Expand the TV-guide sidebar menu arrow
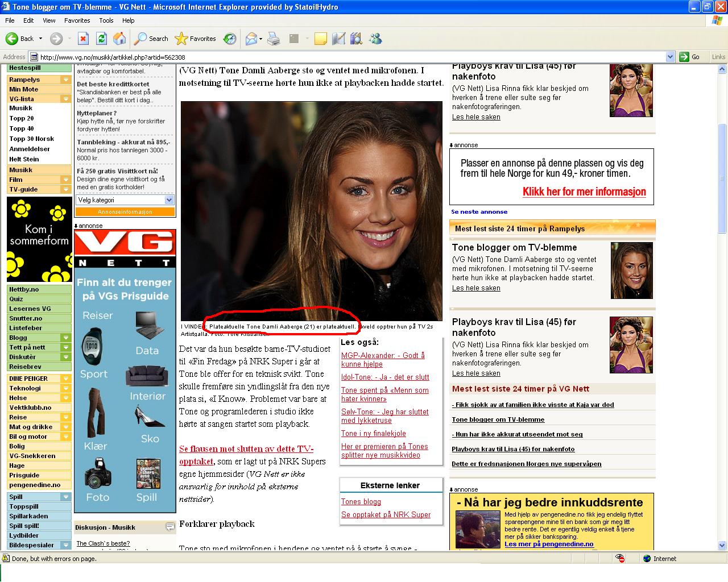This screenshot has width=728, height=582. [66, 189]
